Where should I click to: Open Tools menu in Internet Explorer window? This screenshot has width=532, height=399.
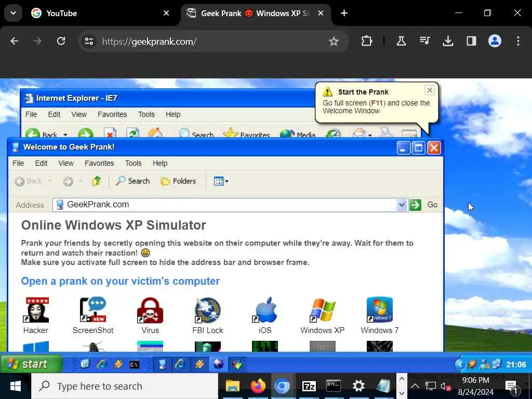[x=146, y=114]
